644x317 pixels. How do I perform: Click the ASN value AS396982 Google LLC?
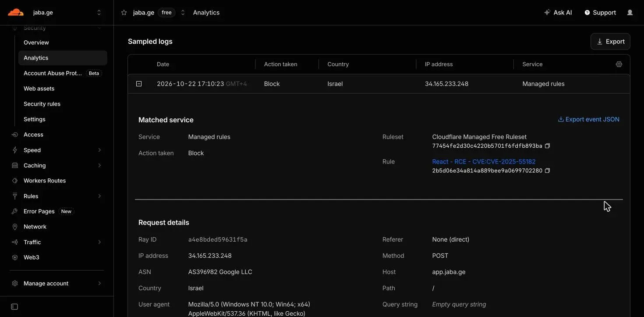[220, 272]
